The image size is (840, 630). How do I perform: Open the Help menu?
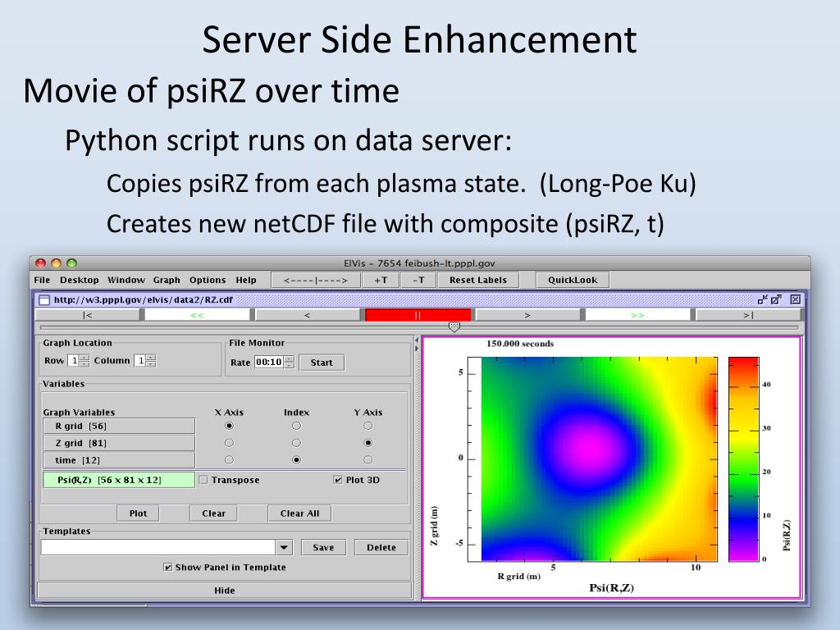coord(246,280)
